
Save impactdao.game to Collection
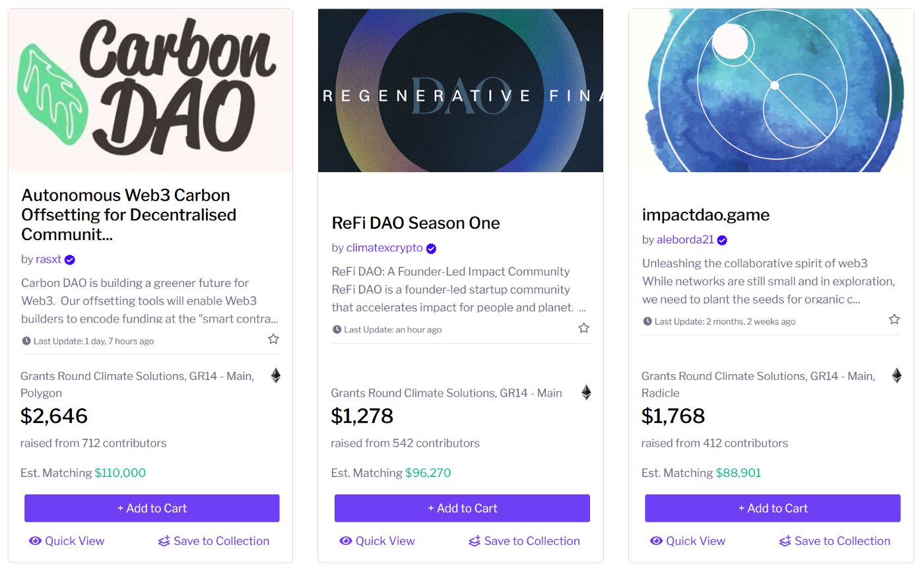(834, 541)
